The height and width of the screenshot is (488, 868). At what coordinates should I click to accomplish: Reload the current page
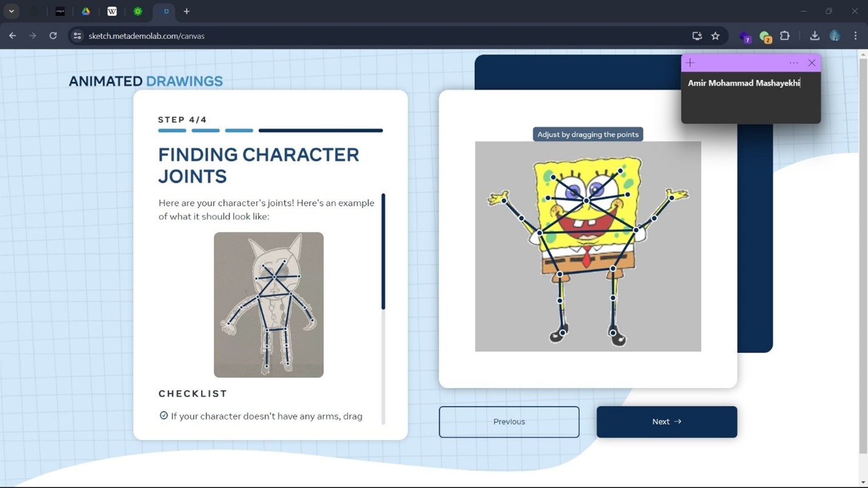53,36
